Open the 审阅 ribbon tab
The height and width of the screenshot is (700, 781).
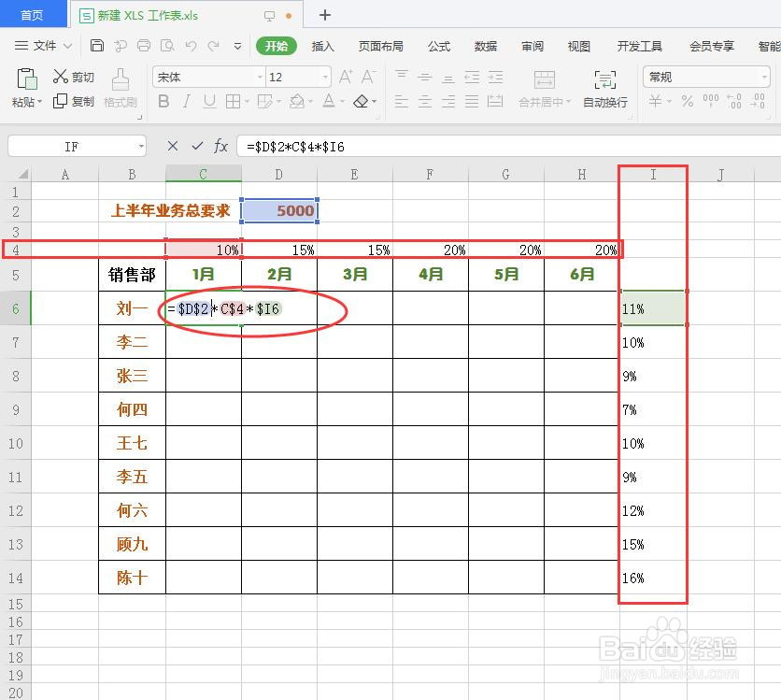click(x=532, y=47)
